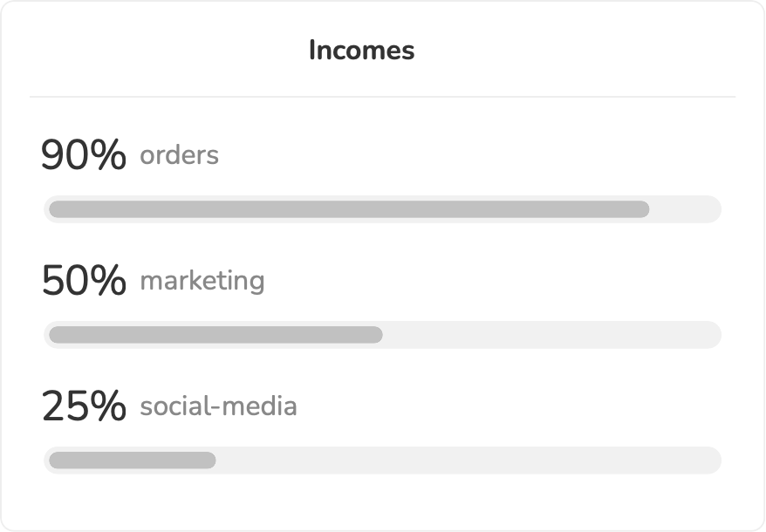The width and height of the screenshot is (766, 532).
Task: Click the 50% marketing value
Action: click(84, 282)
